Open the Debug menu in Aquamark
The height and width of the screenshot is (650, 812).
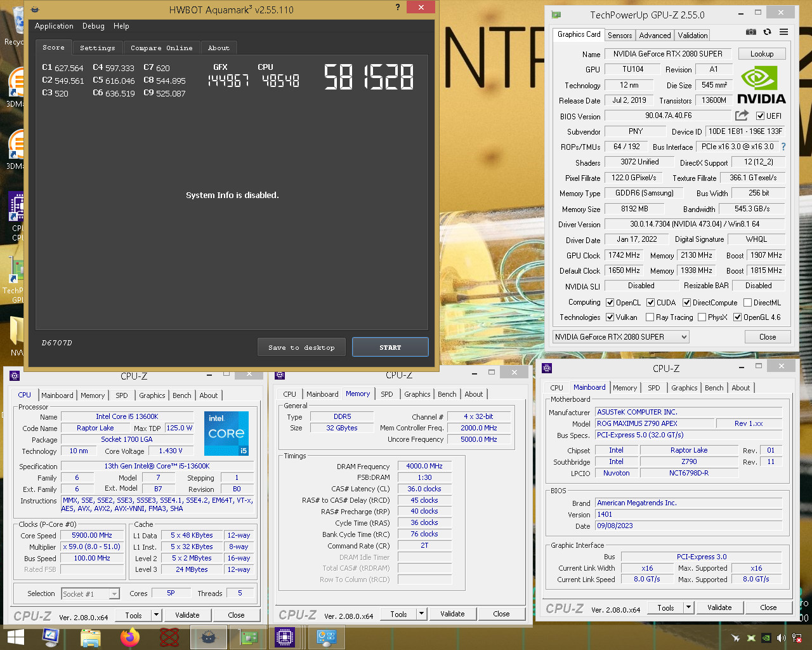click(x=93, y=26)
